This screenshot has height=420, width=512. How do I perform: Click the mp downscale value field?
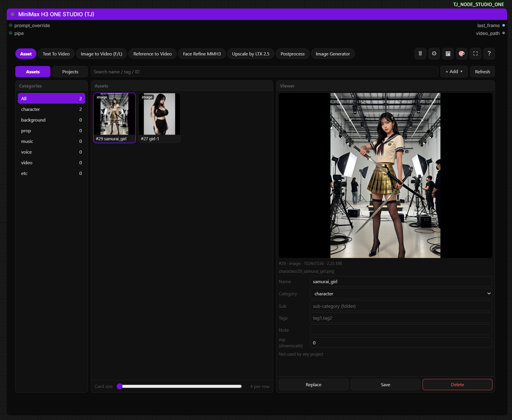(x=401, y=343)
